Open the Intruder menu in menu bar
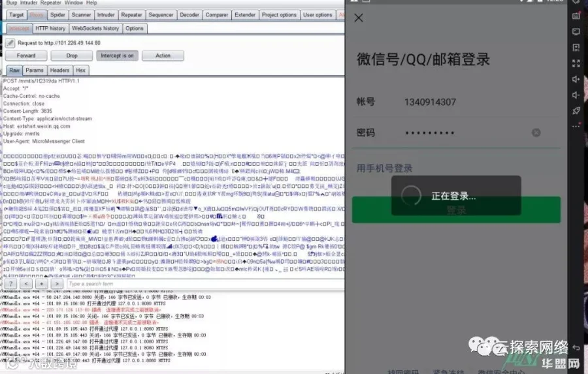588x374 pixels. point(29,3)
